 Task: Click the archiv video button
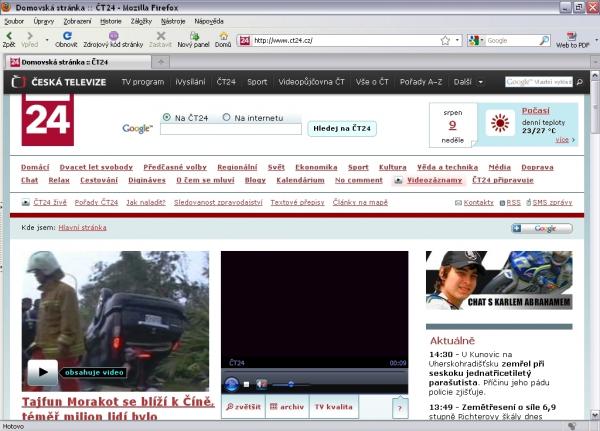(287, 407)
